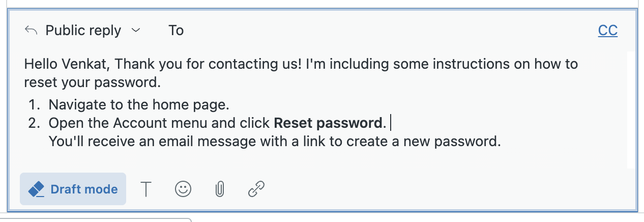This screenshot has width=644, height=222.
Task: Insert a hyperlink with the link icon
Action: tap(256, 189)
